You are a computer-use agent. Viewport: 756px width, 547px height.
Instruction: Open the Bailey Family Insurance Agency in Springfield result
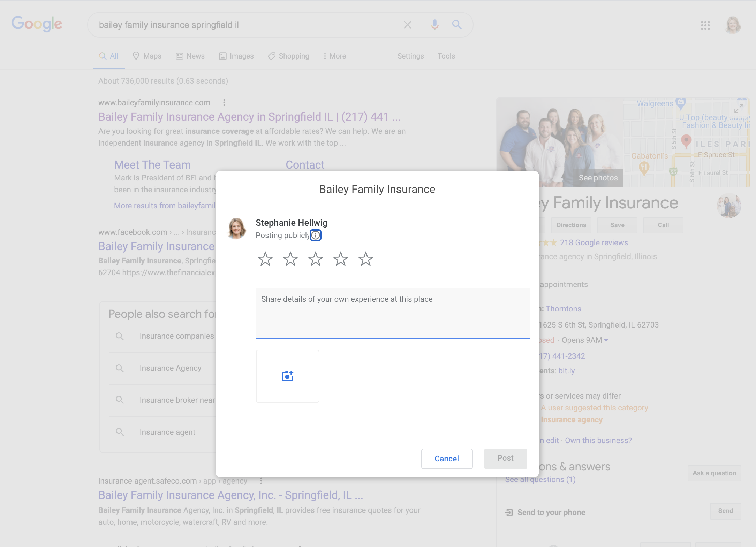(250, 117)
